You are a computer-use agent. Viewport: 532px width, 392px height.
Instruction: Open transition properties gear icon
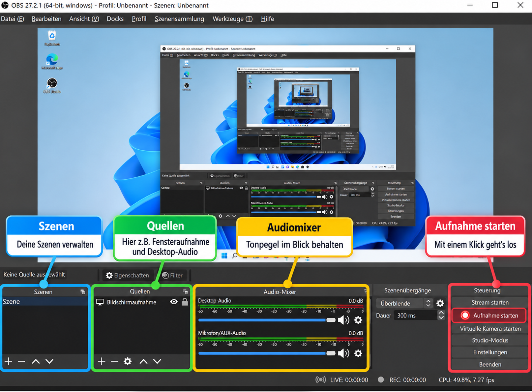coord(440,303)
